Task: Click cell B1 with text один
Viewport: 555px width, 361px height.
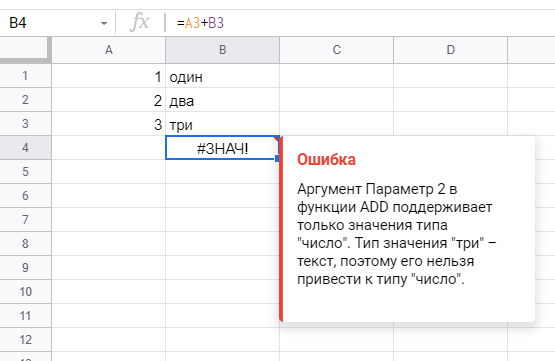Action: [222, 76]
